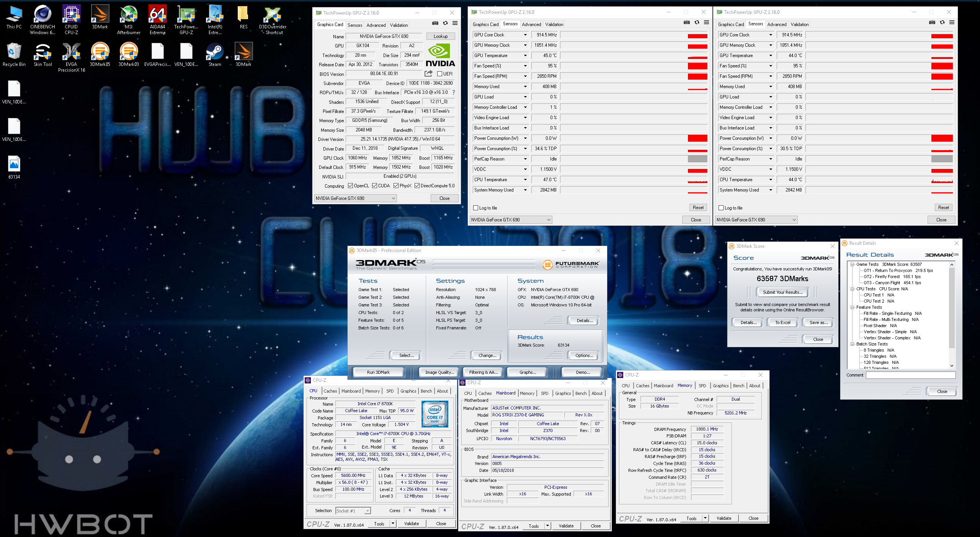Click the Validate button in CPU-Z Memory window
Screen dimensions: 980x537
click(724, 518)
